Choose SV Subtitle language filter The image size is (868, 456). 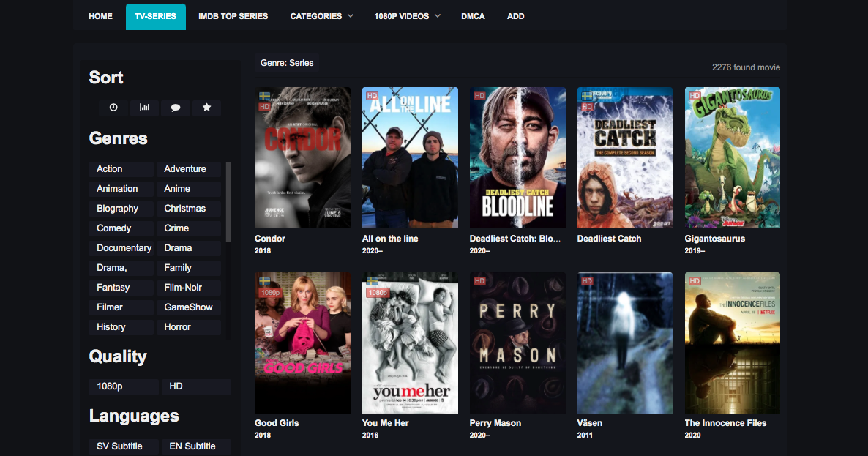click(124, 446)
